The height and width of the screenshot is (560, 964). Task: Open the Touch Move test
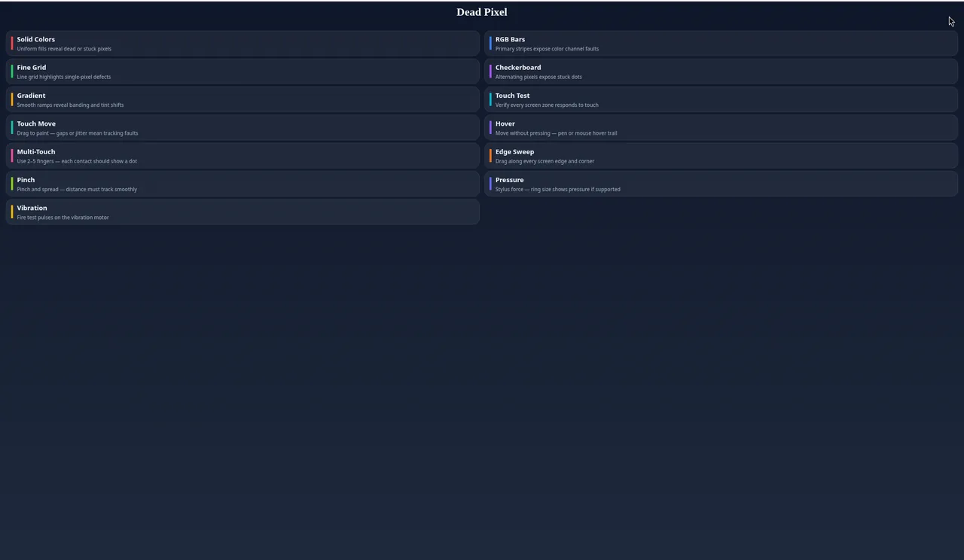tap(243, 128)
